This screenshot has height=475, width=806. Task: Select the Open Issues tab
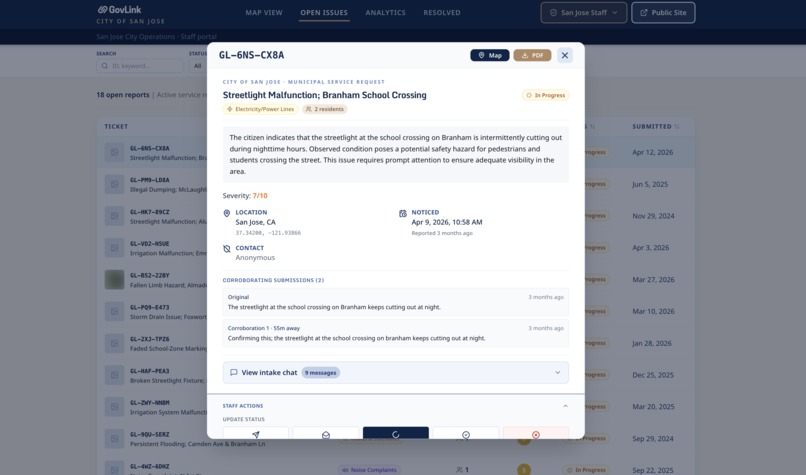click(x=324, y=12)
